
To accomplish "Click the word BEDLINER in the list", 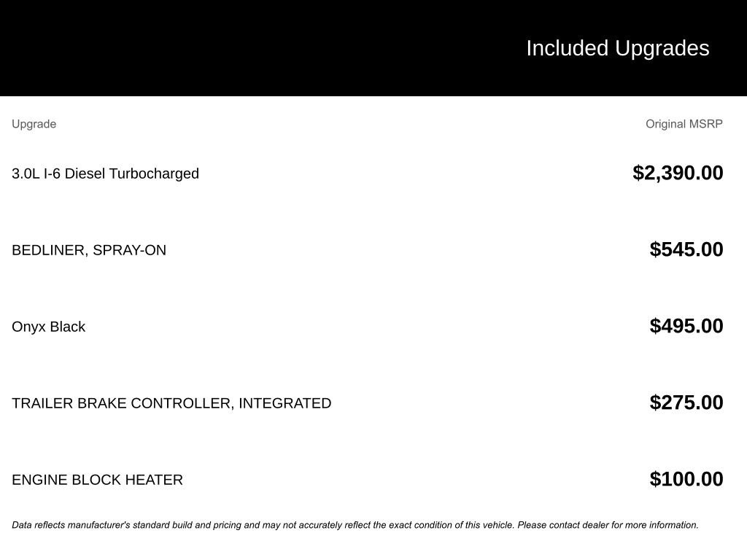I will click(x=49, y=250).
